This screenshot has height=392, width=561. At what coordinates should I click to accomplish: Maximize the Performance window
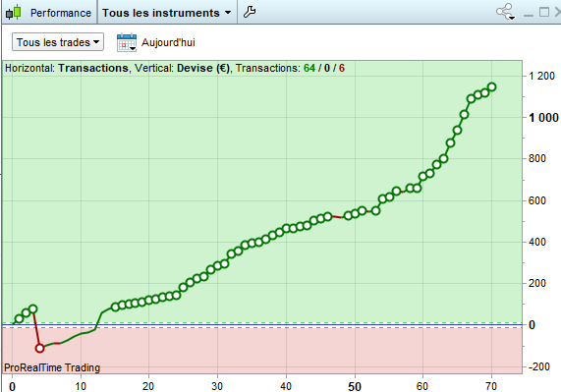click(x=544, y=12)
